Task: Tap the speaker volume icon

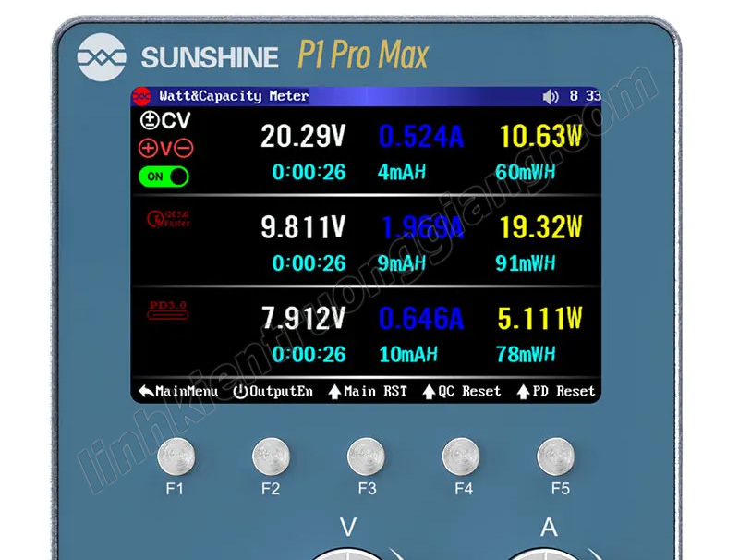Action: [x=550, y=97]
